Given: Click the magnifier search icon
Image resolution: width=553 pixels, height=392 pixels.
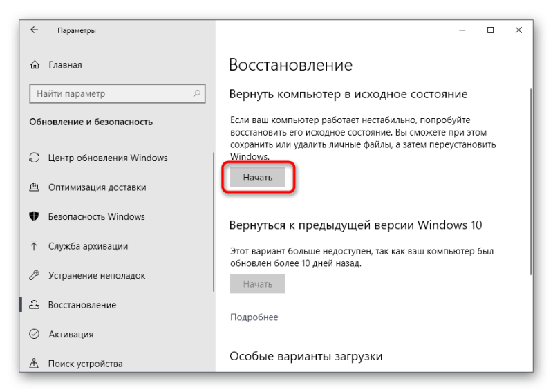Looking at the screenshot, I should tap(196, 93).
